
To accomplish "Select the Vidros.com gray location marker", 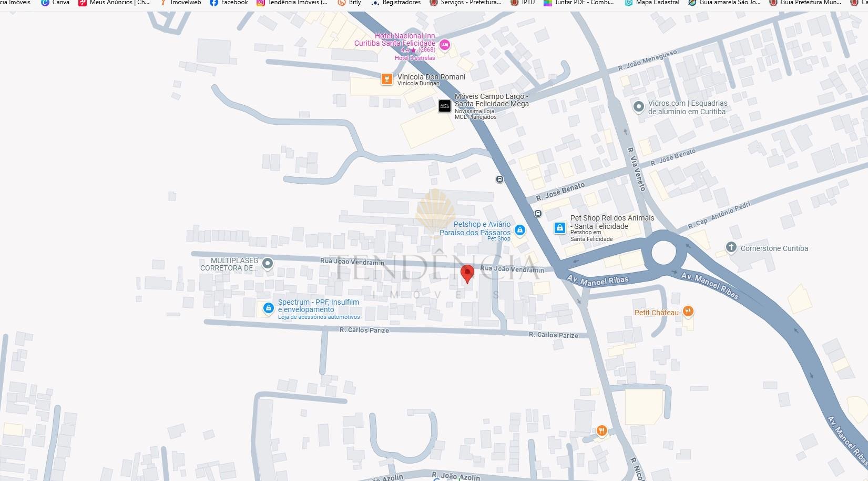I will (638, 107).
